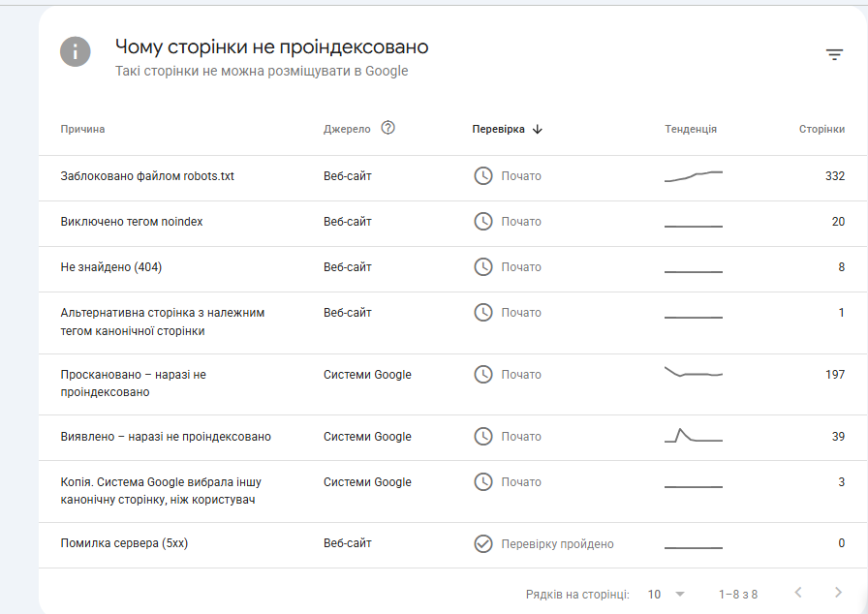Open the rows per page dropdown
Image resolution: width=868 pixels, height=614 pixels.
pyautogui.click(x=666, y=594)
